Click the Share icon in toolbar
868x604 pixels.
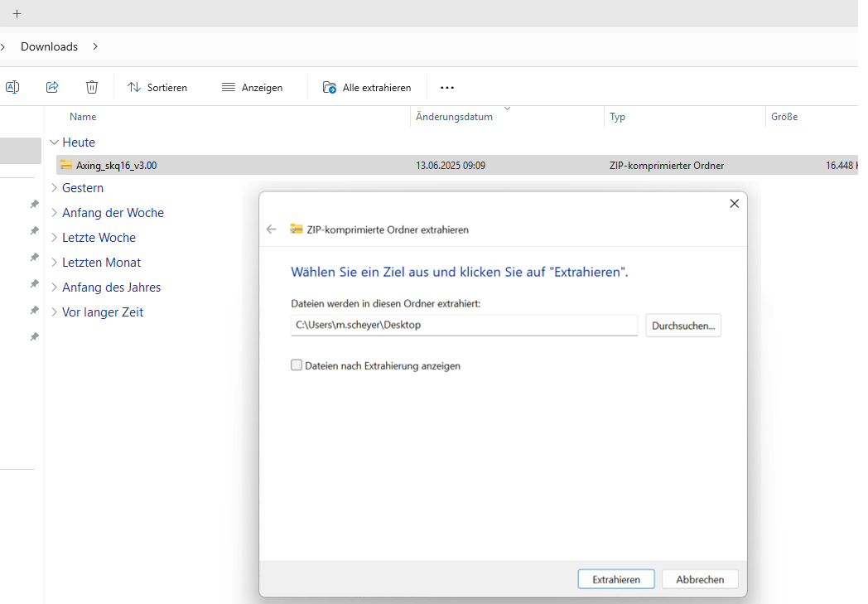point(52,87)
